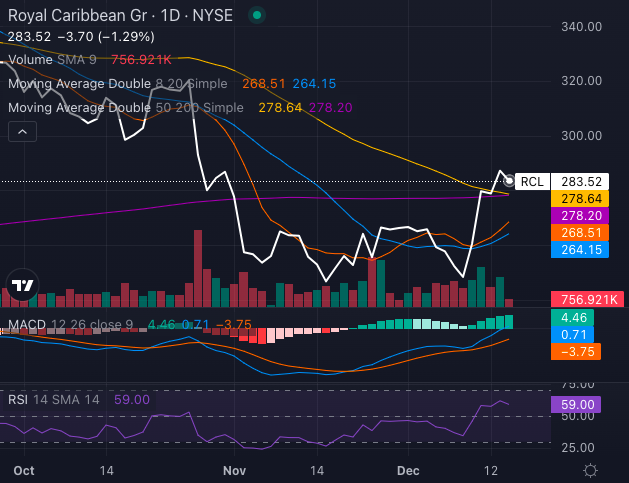Click the Dec date on time axis
The image size is (629, 483).
click(x=408, y=471)
